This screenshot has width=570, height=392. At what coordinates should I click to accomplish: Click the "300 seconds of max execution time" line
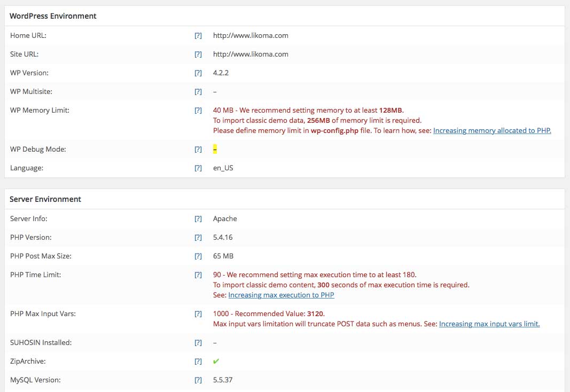click(341, 285)
